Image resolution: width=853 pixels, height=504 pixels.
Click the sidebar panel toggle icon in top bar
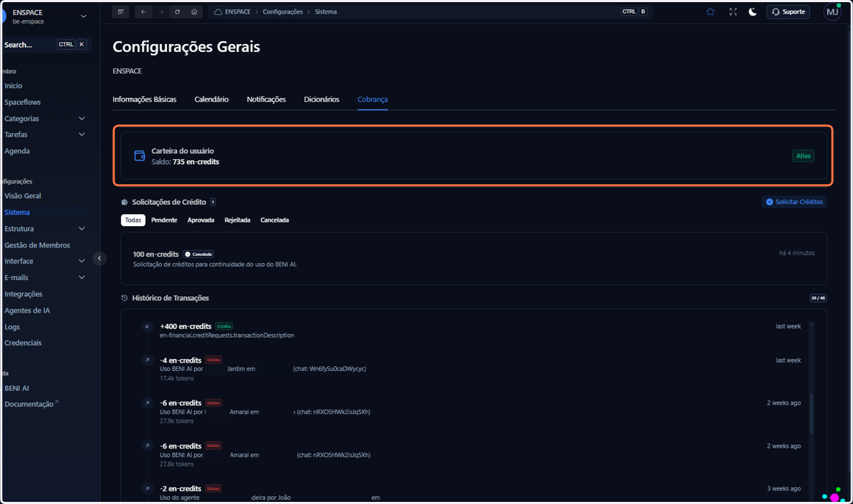tap(121, 12)
